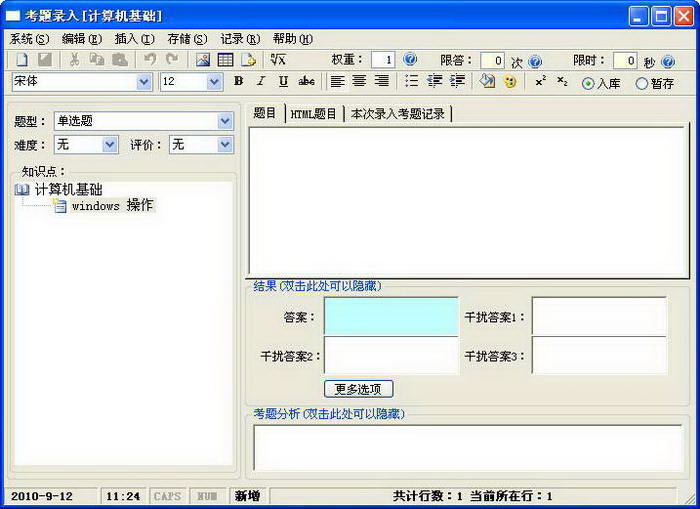The height and width of the screenshot is (509, 700).
Task: Click into the 干扰答案3 field
Action: click(x=599, y=355)
